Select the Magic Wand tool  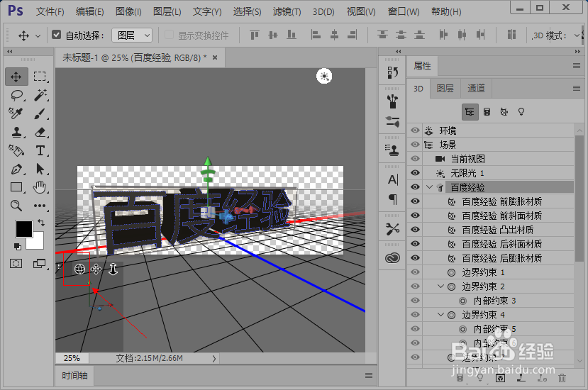click(x=40, y=95)
